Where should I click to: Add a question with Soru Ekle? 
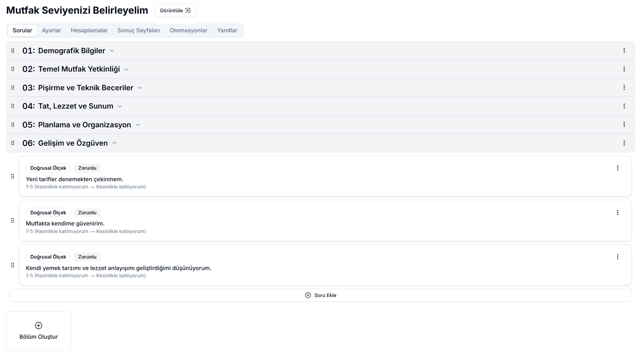pos(321,295)
